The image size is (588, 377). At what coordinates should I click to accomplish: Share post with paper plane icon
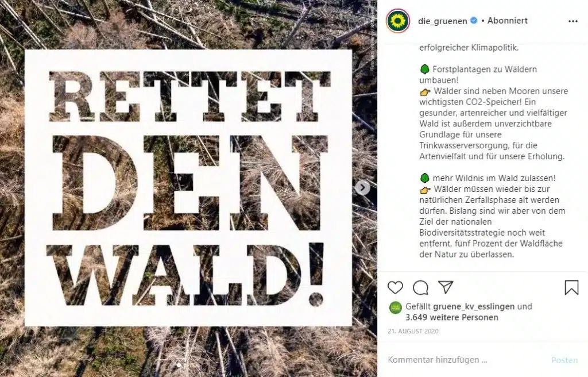tap(446, 287)
